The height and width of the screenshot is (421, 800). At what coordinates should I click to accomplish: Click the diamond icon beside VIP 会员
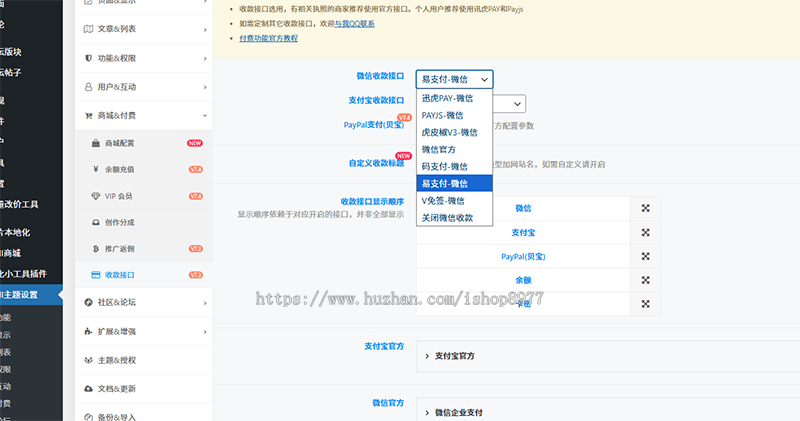click(x=95, y=196)
